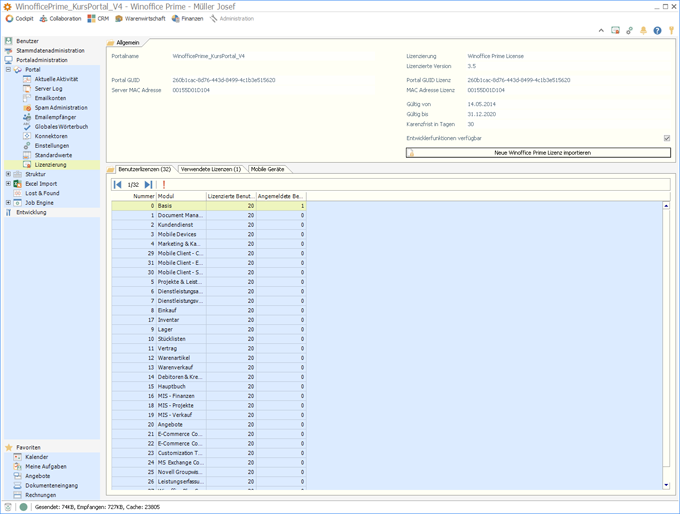The height and width of the screenshot is (514, 680).
Task: Select the Standardwerte icon
Action: point(27,155)
